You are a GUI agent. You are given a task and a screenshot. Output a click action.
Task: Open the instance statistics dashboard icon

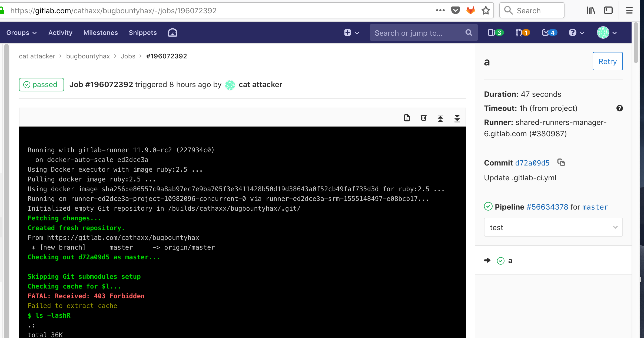click(172, 33)
